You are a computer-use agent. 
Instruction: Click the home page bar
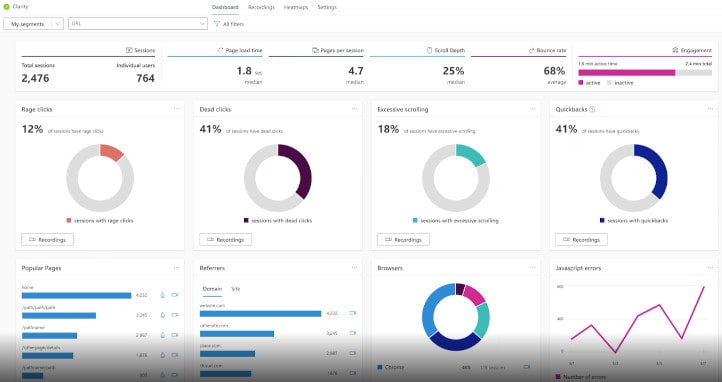click(x=76, y=295)
